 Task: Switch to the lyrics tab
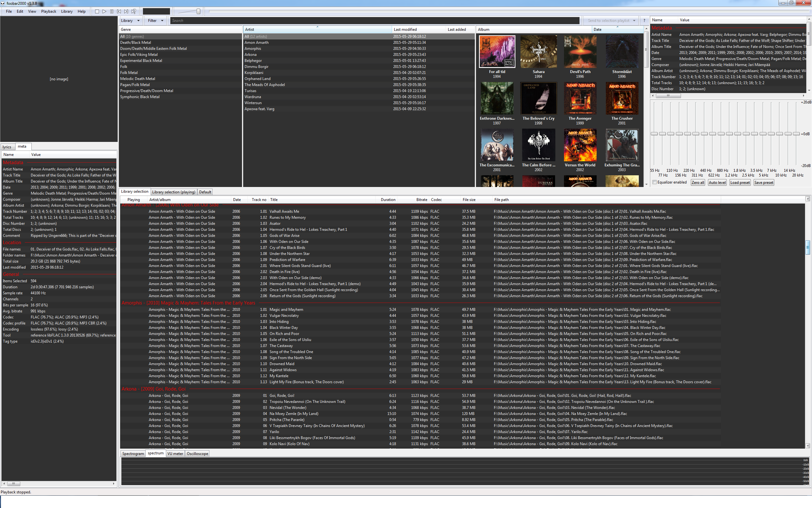point(7,147)
